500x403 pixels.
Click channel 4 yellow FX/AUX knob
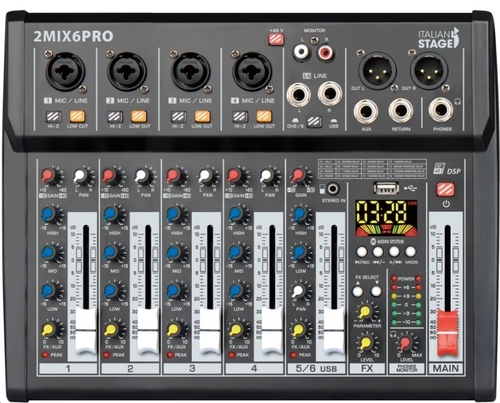coord(236,330)
